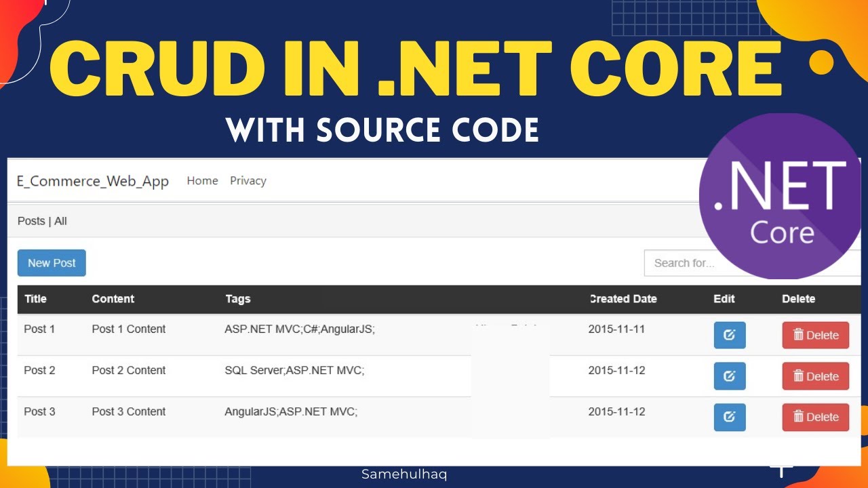Click the 'WITH SOURCE CODE' subtitle
The height and width of the screenshot is (488, 868).
382,130
